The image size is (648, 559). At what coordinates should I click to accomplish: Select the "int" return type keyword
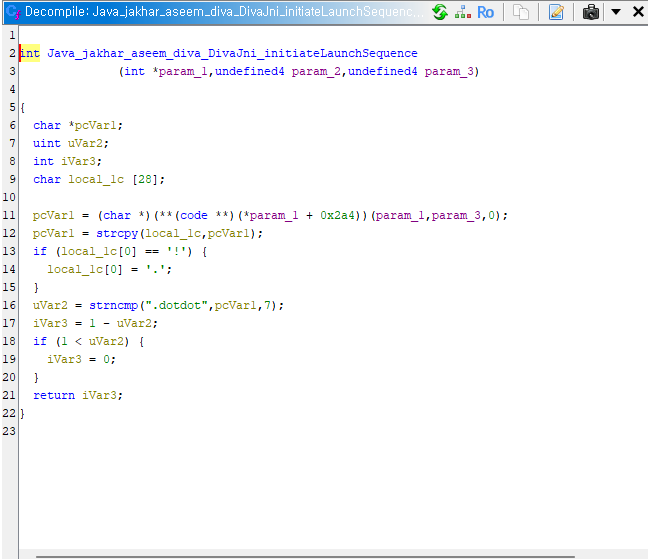30,53
